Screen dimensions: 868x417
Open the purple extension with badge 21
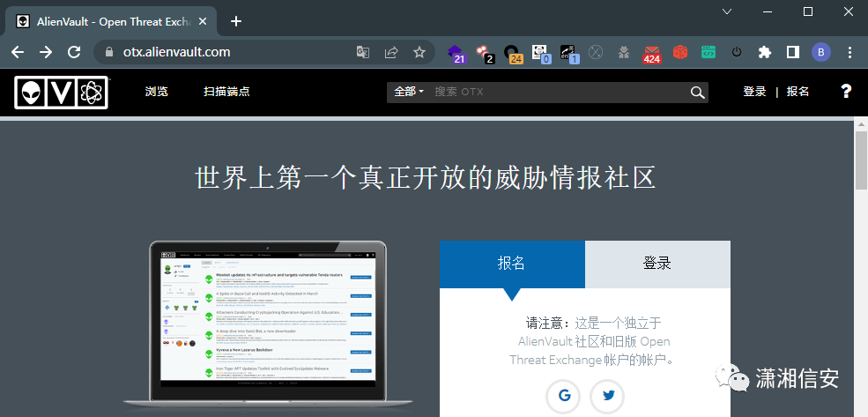click(x=456, y=53)
